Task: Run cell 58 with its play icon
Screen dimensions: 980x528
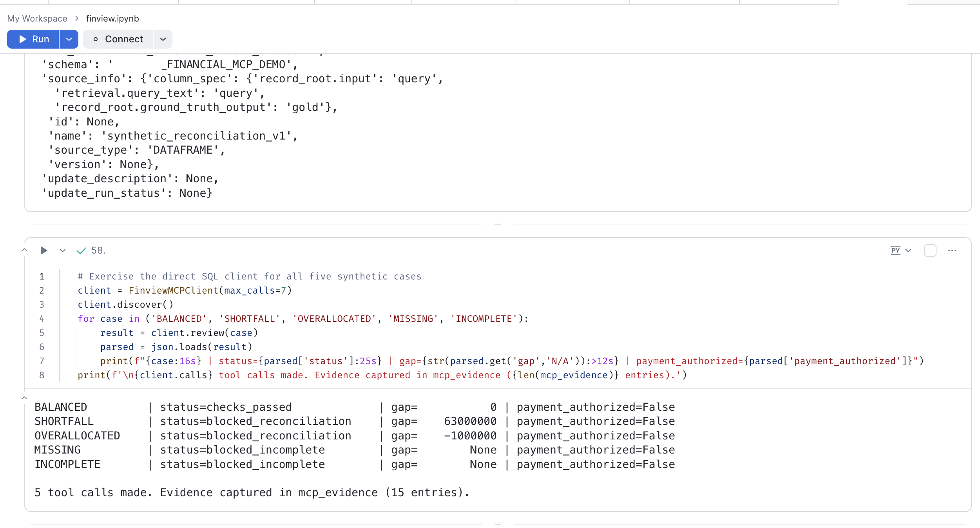Action: [x=44, y=250]
